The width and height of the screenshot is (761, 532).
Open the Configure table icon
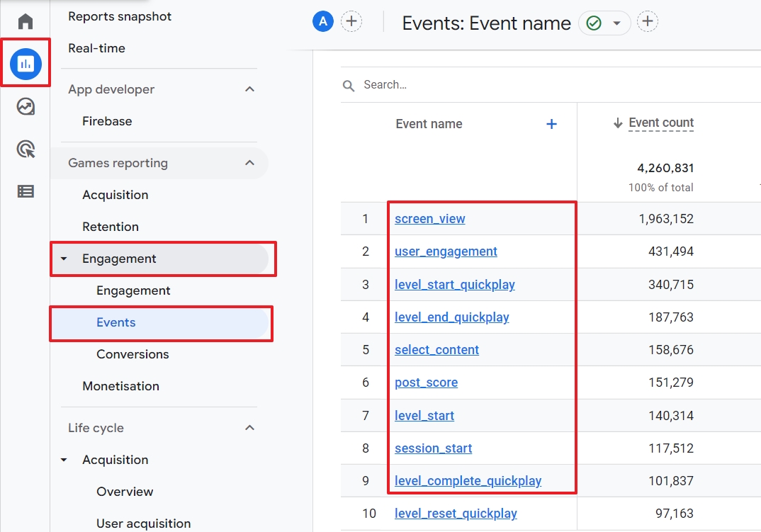(x=26, y=191)
